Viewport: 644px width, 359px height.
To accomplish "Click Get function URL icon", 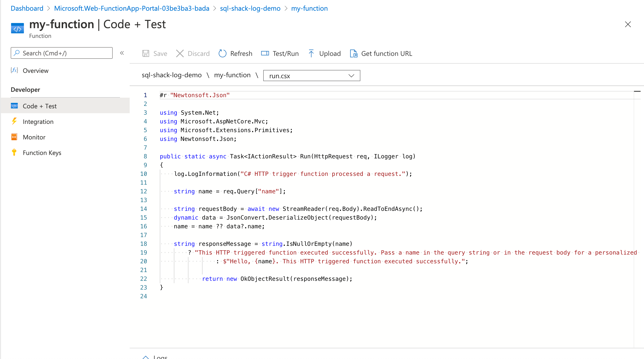I will pyautogui.click(x=353, y=53).
